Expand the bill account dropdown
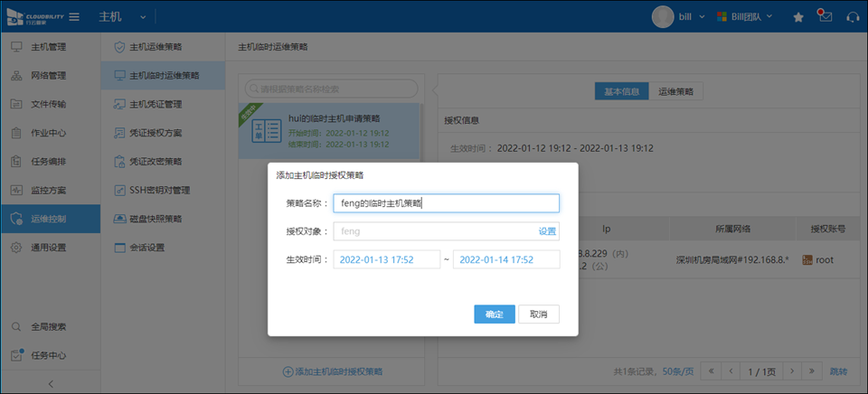The height and width of the screenshot is (394, 868). click(702, 16)
